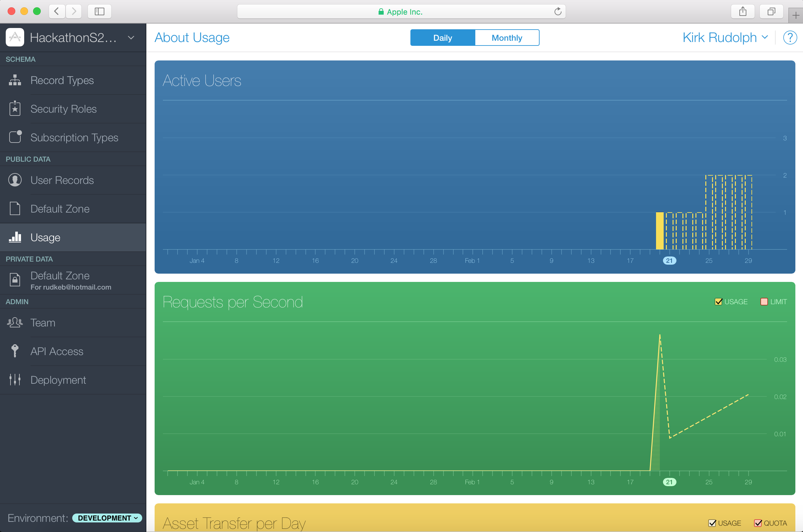Click the About Usage link
The image size is (803, 532).
click(x=192, y=38)
